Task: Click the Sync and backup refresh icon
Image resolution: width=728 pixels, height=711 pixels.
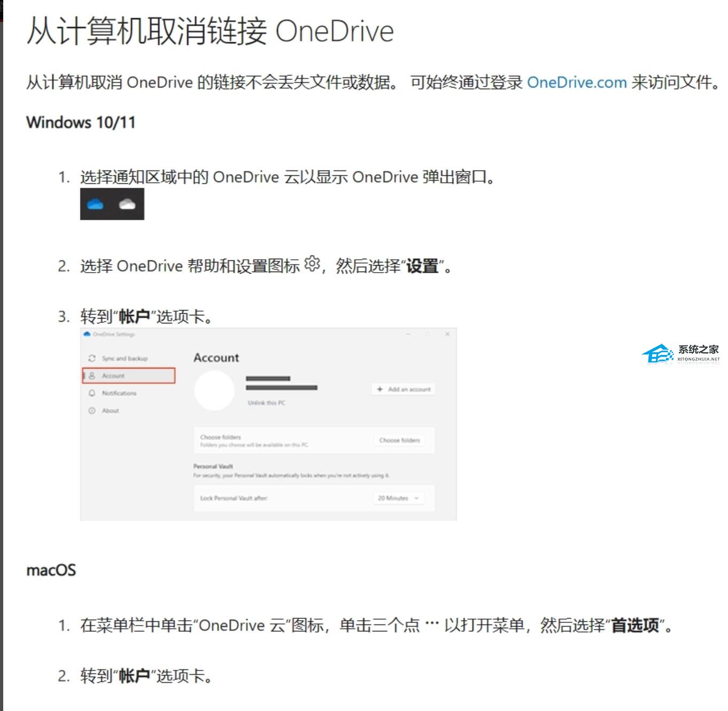Action: pos(92,358)
